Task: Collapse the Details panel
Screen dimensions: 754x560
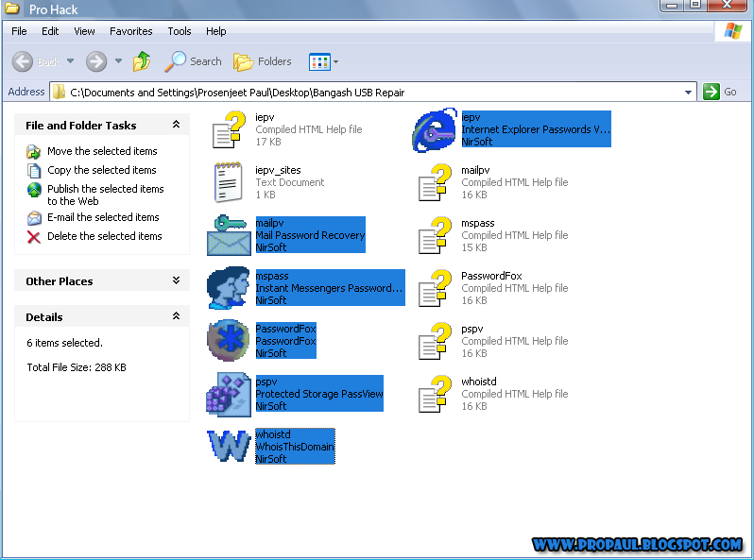Action: point(176,315)
